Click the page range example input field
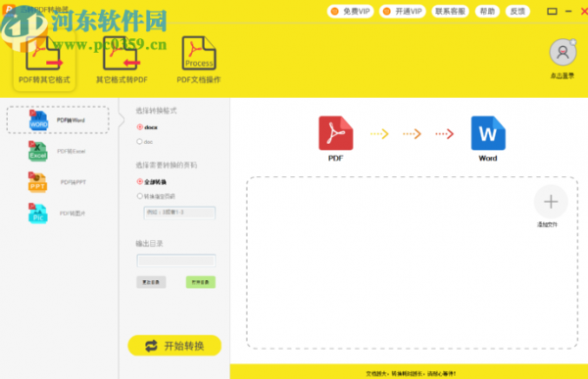588x379 pixels. pos(179,213)
